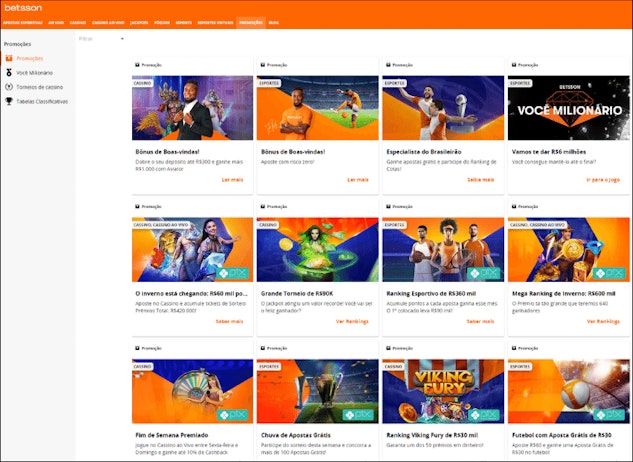Click the Você Milionário medal icon
The height and width of the screenshot is (462, 633).
click(9, 73)
